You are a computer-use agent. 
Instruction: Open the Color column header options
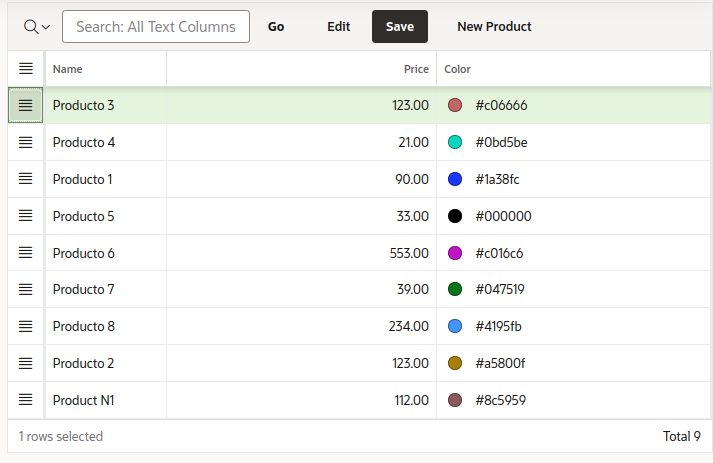pyautogui.click(x=458, y=69)
